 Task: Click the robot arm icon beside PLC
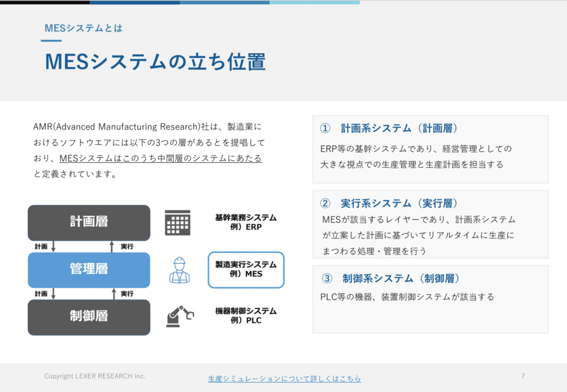point(180,316)
